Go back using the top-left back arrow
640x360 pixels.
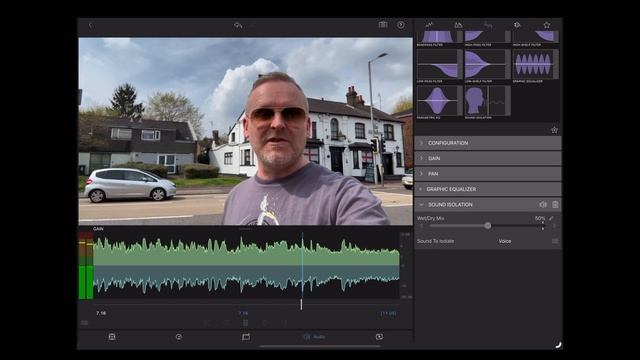pos(90,25)
